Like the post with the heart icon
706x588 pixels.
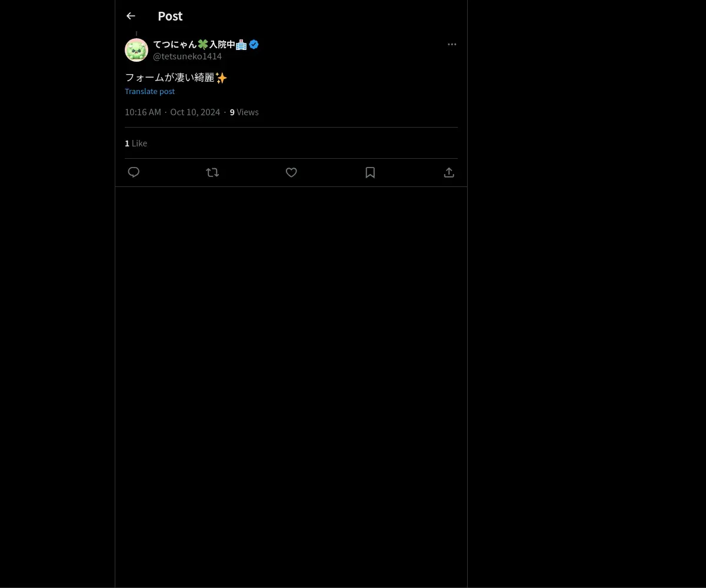click(291, 172)
